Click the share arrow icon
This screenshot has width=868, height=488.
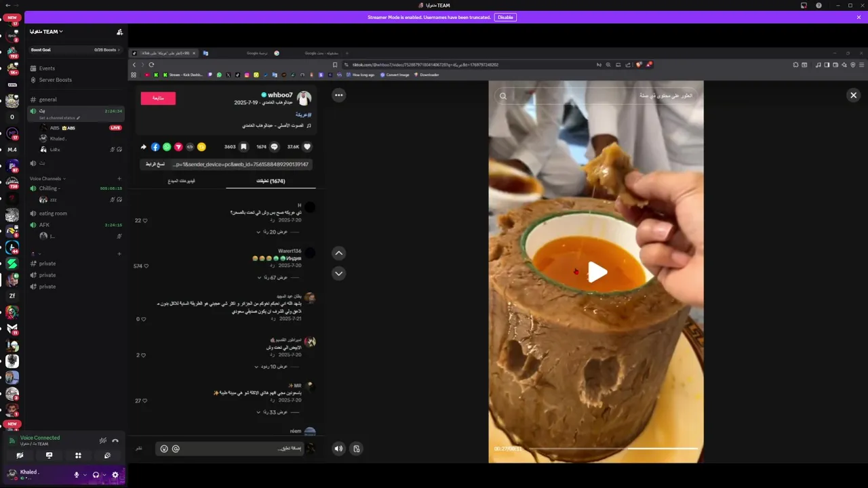tap(143, 146)
